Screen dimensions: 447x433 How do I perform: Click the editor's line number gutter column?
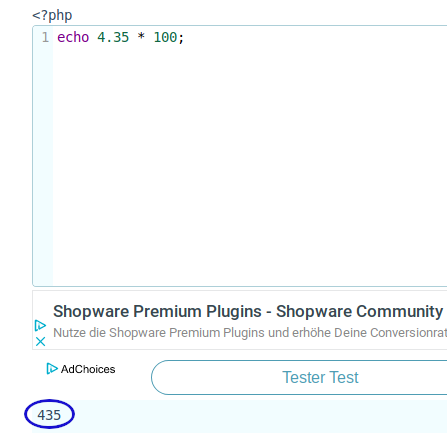[x=43, y=156]
